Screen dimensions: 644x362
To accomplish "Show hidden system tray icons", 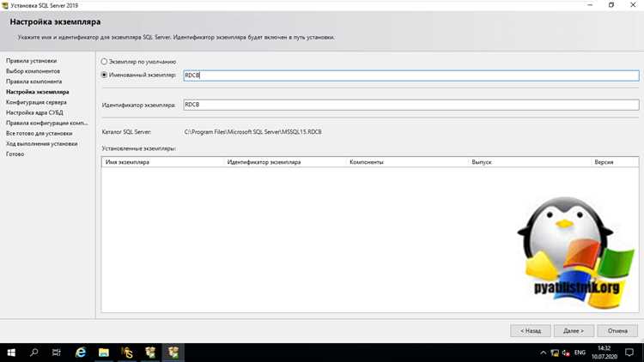I will (543, 353).
